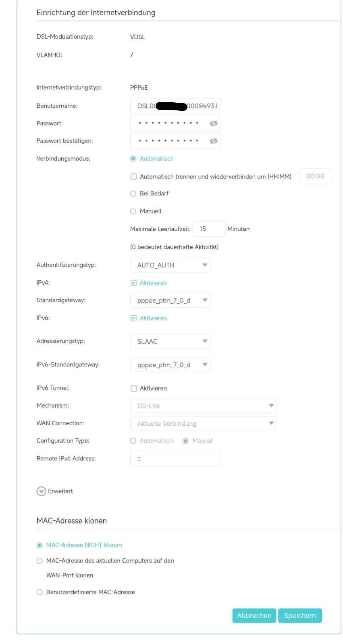The width and height of the screenshot is (343, 644).
Task: Select Automatisch connection mode
Action: pyautogui.click(x=133, y=159)
